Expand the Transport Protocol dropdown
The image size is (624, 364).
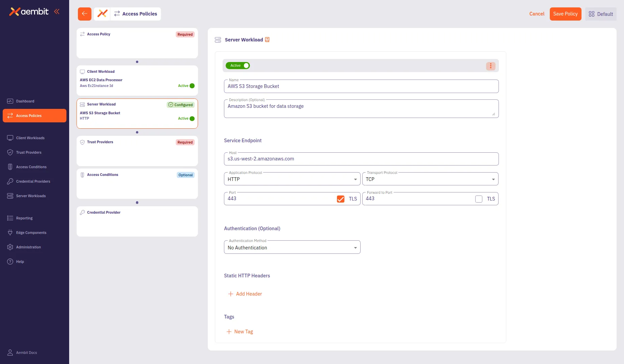click(430, 179)
